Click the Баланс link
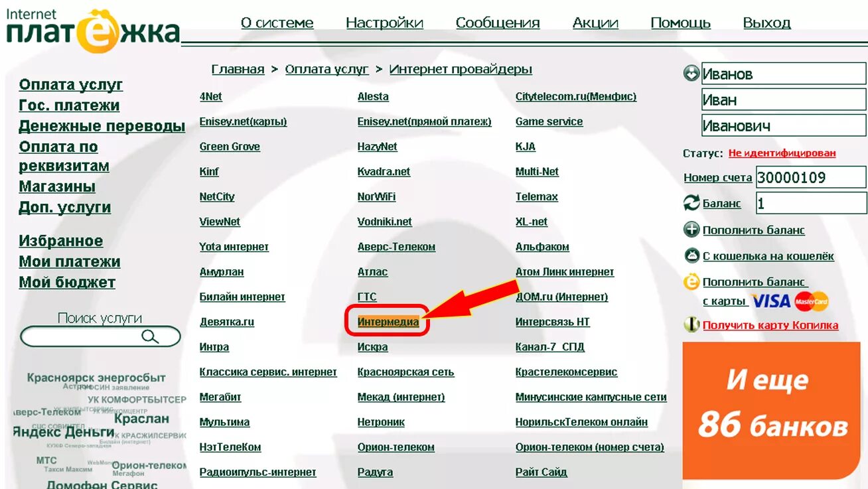Image resolution: width=868 pixels, height=489 pixels. point(721,203)
